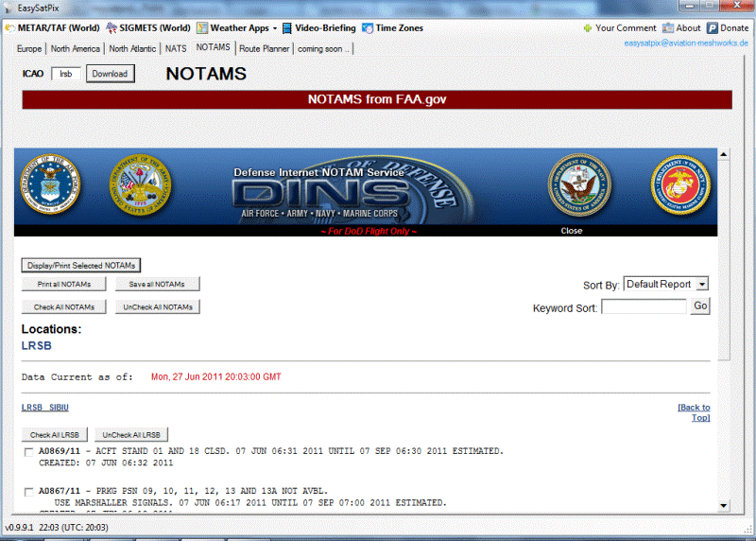Click the SIGMETS lightning icon

coord(112,28)
